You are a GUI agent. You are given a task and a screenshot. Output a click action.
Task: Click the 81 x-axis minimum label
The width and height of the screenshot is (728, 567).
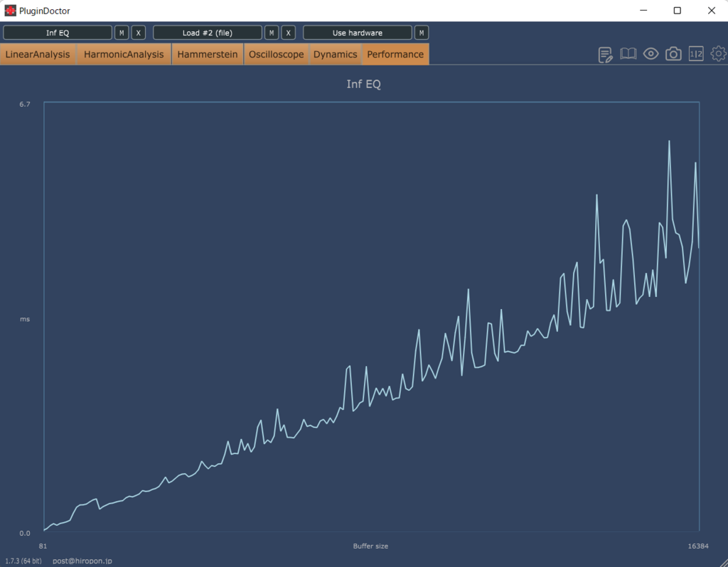pos(43,546)
